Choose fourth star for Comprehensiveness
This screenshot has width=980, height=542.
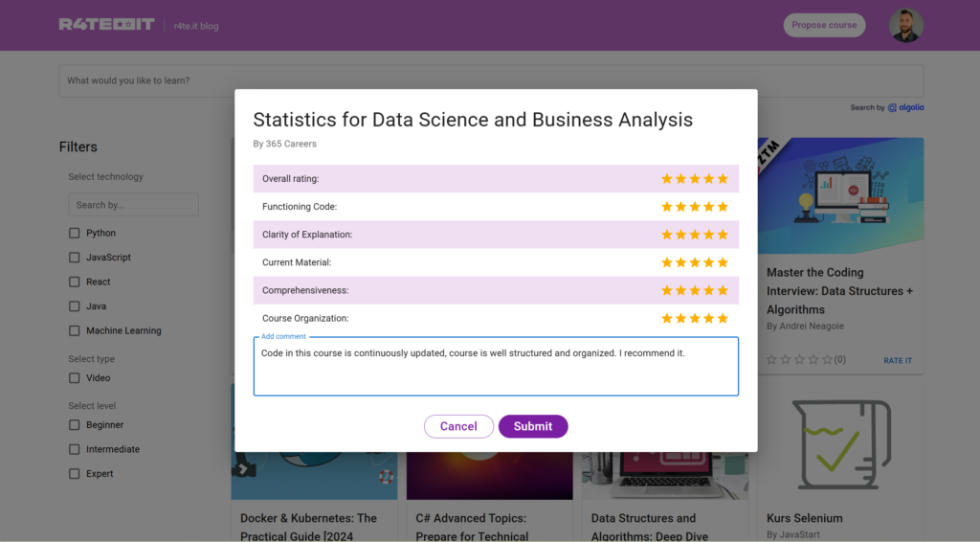click(x=709, y=290)
